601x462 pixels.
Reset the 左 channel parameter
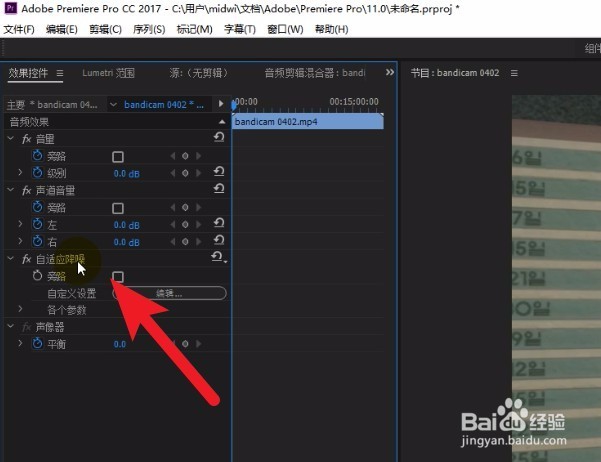[219, 223]
